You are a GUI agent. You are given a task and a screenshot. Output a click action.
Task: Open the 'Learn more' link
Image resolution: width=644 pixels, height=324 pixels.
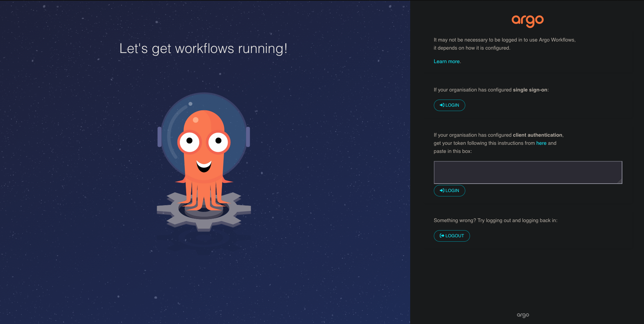[x=447, y=61]
